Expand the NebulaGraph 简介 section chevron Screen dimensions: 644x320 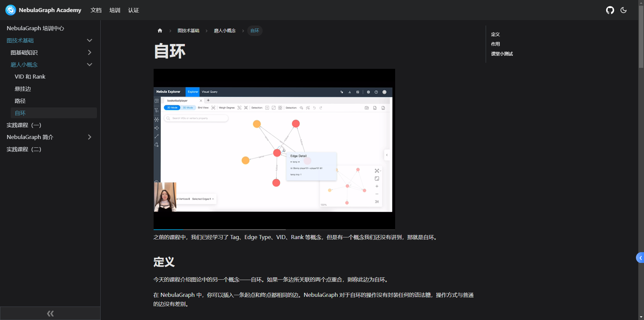coord(90,137)
